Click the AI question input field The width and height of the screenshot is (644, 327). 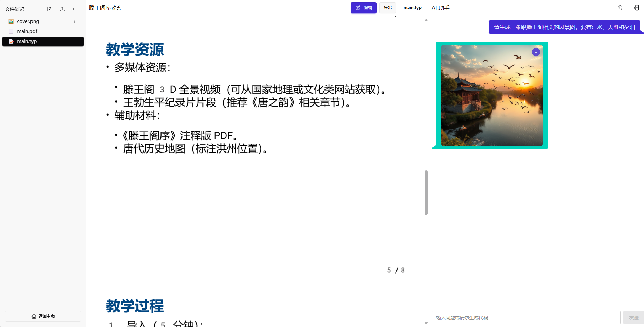pyautogui.click(x=525, y=318)
